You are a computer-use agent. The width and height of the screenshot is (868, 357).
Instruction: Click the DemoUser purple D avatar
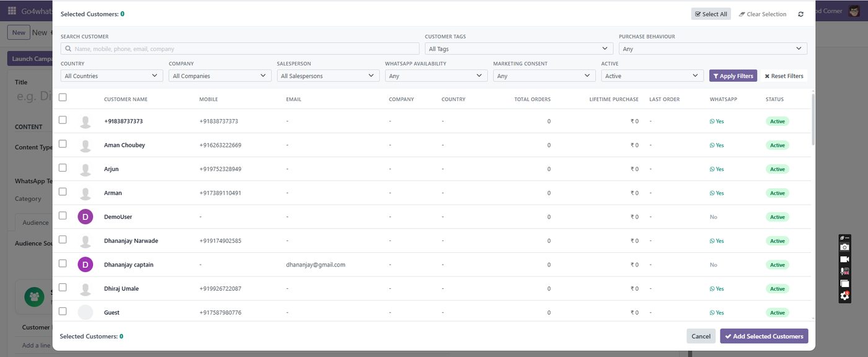coord(86,217)
